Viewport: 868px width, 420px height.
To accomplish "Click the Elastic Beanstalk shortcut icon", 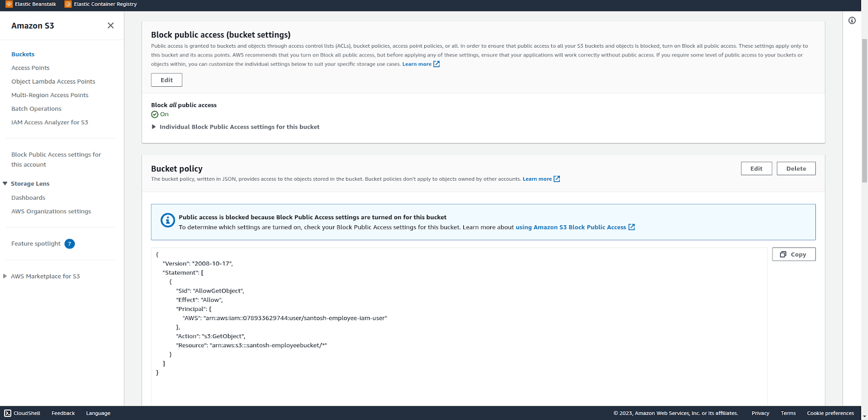I will pos(9,4).
